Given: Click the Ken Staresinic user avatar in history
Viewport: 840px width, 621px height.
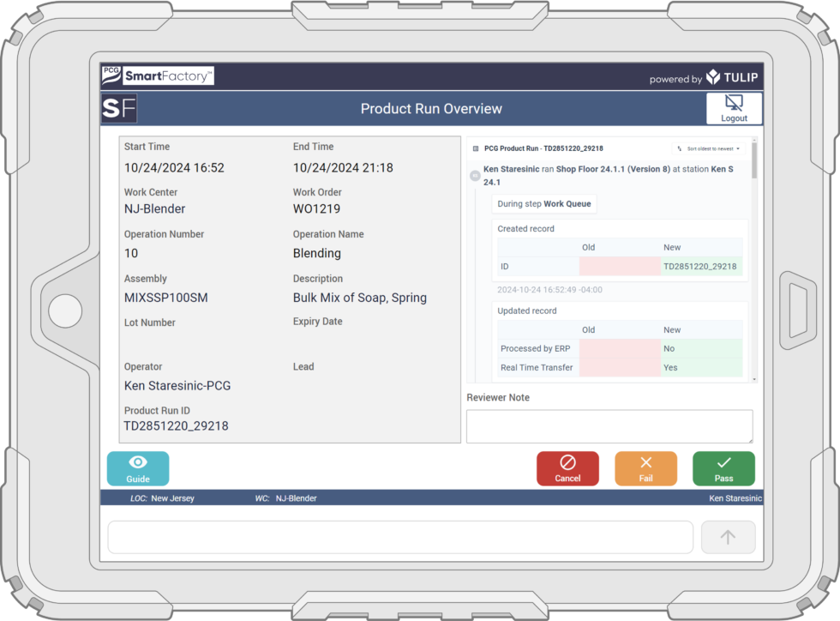Looking at the screenshot, I should [475, 175].
